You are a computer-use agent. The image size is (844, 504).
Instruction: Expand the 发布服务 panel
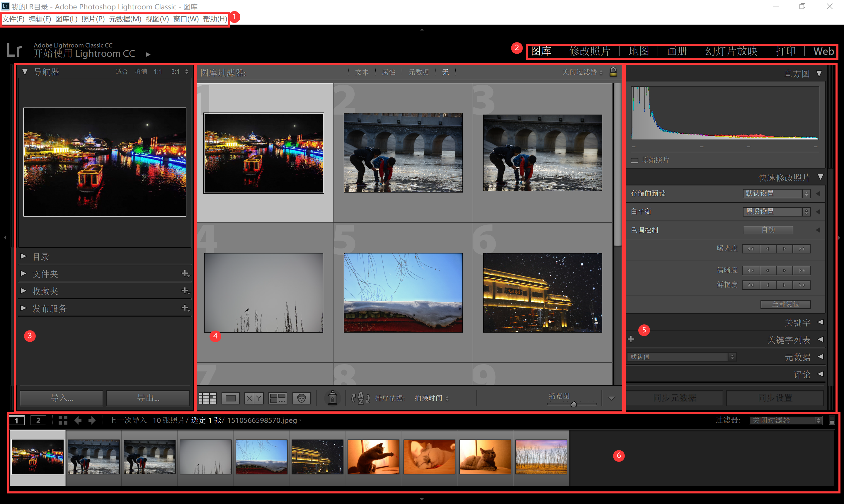point(23,308)
